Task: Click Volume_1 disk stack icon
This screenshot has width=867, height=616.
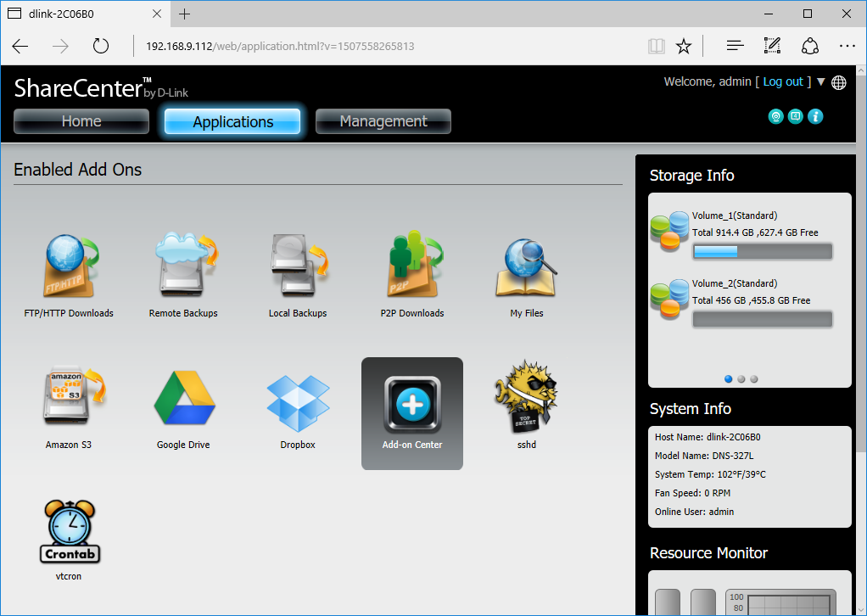Action: tap(669, 231)
